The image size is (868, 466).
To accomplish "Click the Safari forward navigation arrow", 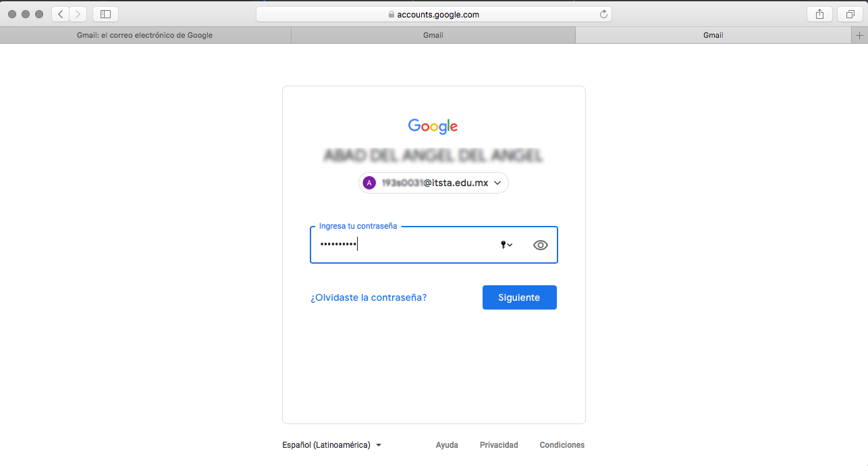I will [78, 14].
